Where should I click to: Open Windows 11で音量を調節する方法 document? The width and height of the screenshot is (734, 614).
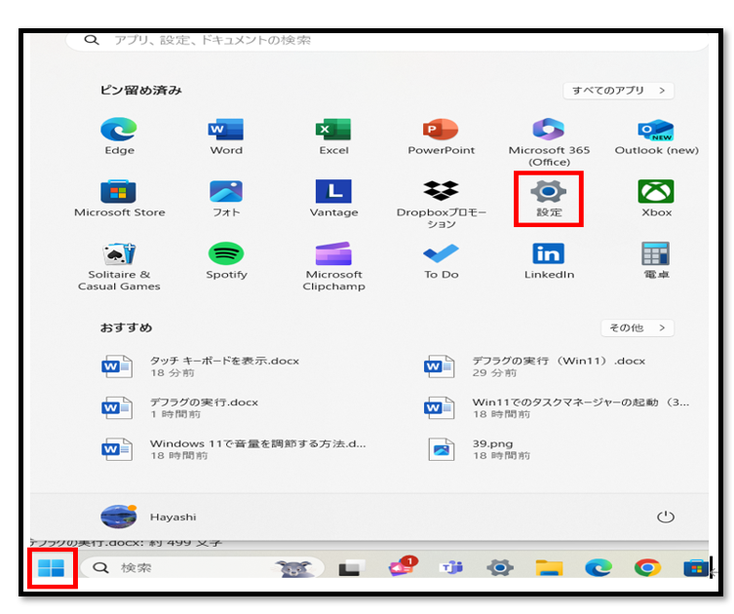233,449
